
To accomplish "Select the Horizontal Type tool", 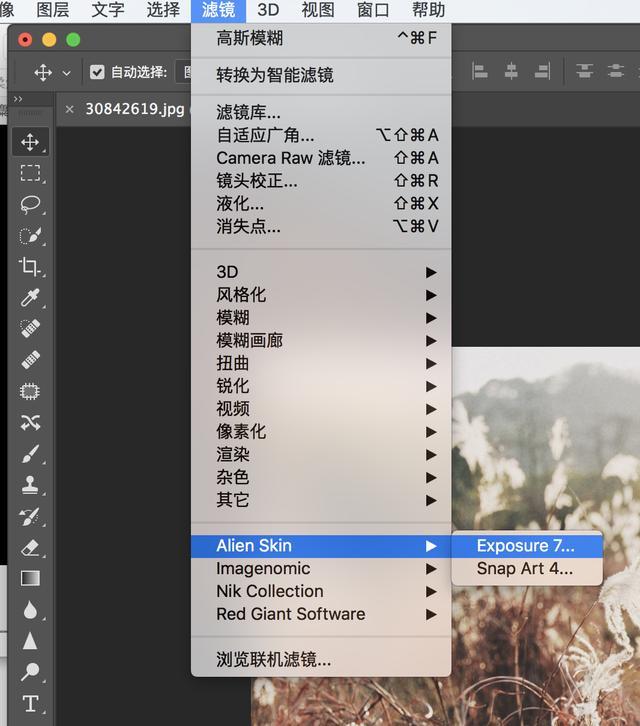I will click(x=30, y=703).
